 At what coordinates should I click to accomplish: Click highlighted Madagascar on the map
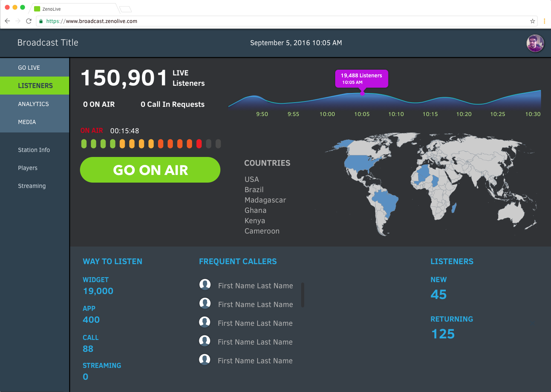[454, 208]
